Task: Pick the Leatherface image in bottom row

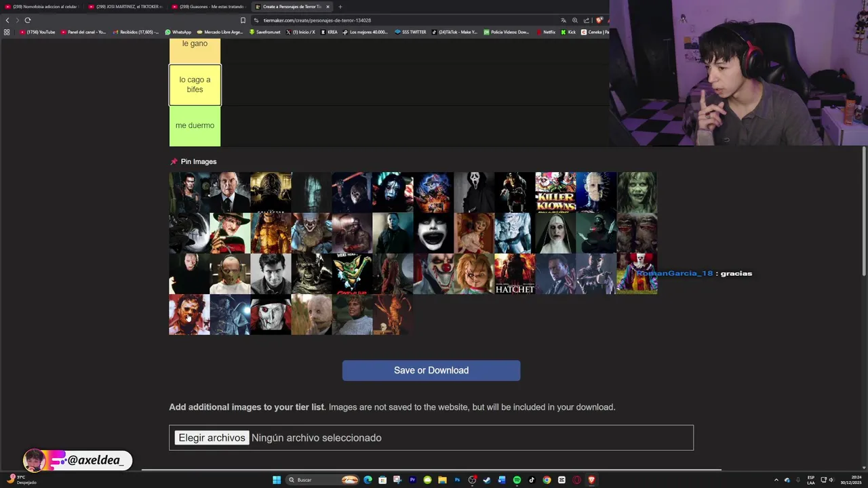Action: pos(189,314)
